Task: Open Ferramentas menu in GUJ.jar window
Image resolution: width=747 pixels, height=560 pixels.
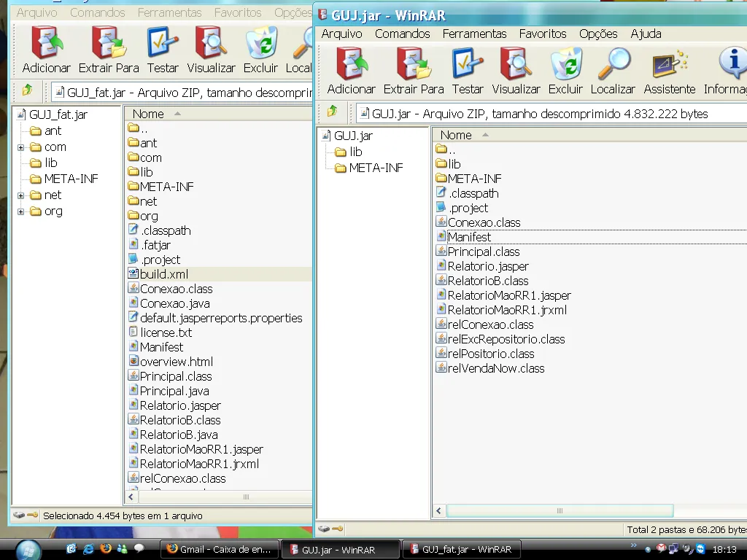Action: coord(474,34)
